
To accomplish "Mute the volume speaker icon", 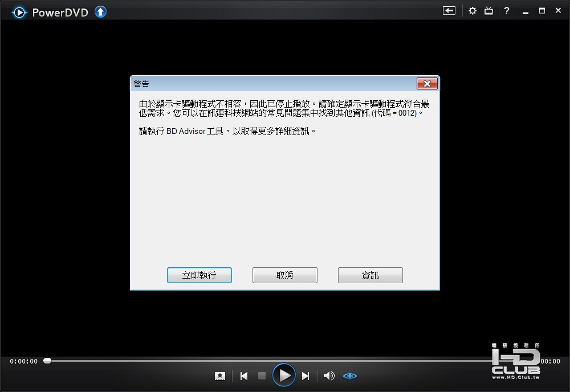I will tap(329, 375).
